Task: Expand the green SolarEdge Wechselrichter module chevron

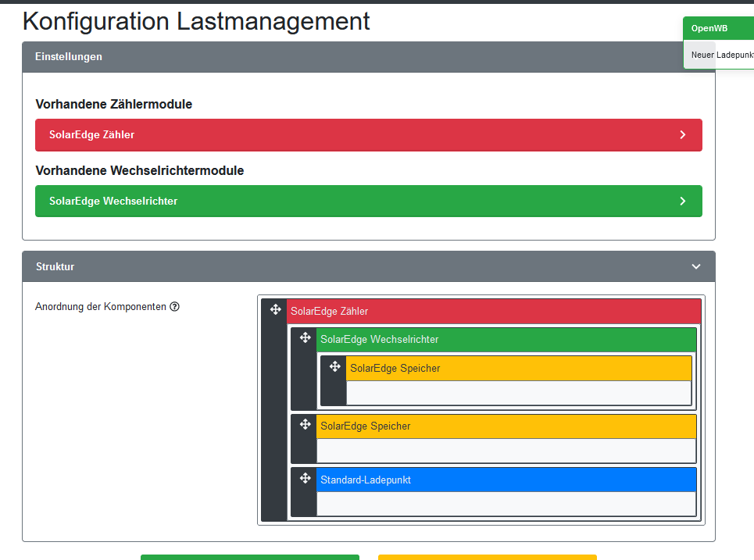Action: (x=682, y=202)
